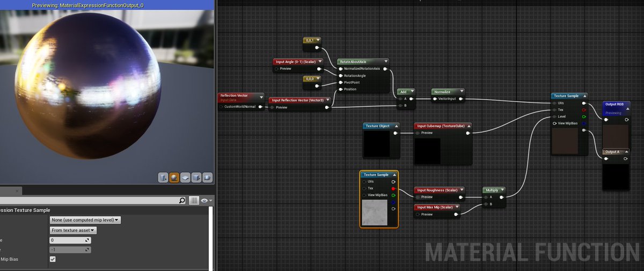Expand the Texture Object node arrow
The height and width of the screenshot is (271, 644).
396,126
